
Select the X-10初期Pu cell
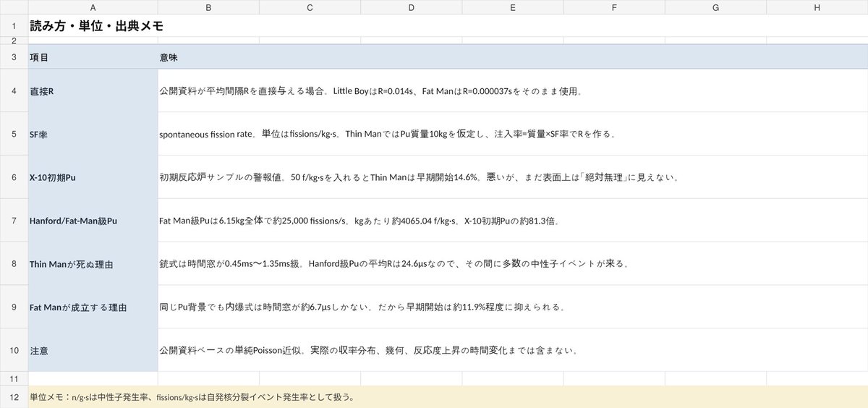[93, 177]
